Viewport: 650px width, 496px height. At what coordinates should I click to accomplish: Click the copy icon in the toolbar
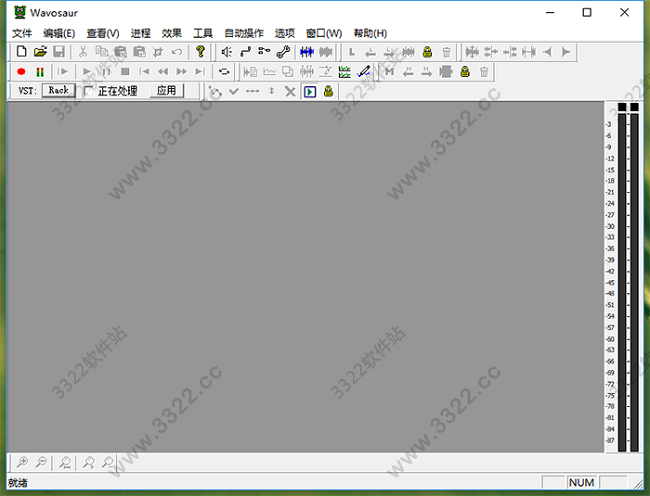click(102, 52)
